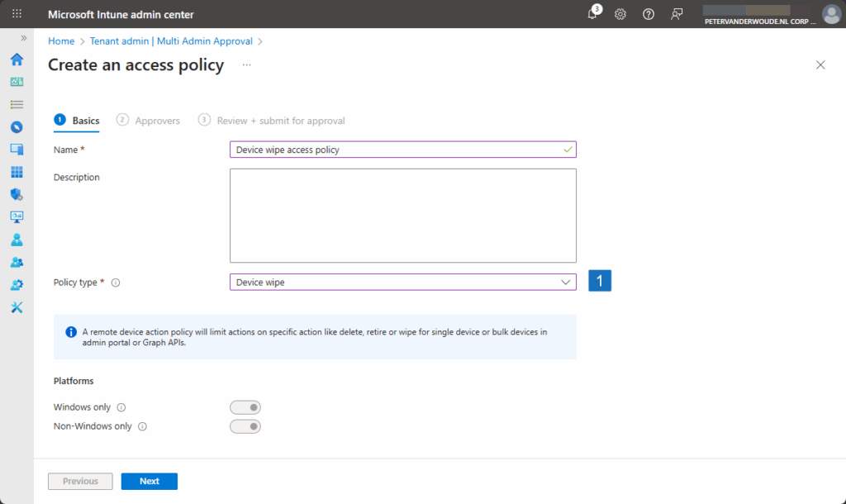The height and width of the screenshot is (504, 846).
Task: Click the Name input field
Action: click(397, 150)
